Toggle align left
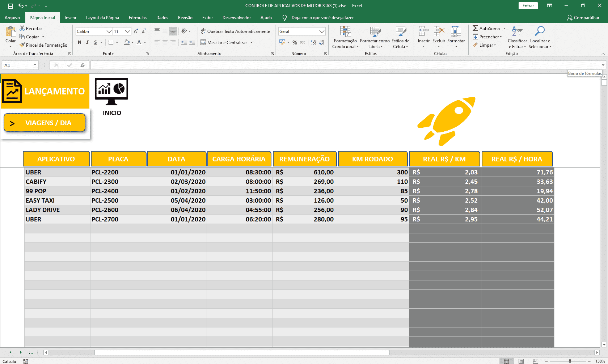 [157, 42]
